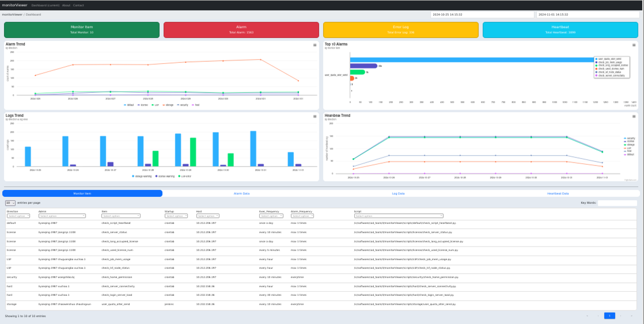Switch to the Log Data tab
The width and height of the screenshot is (644, 324).
[x=398, y=193]
